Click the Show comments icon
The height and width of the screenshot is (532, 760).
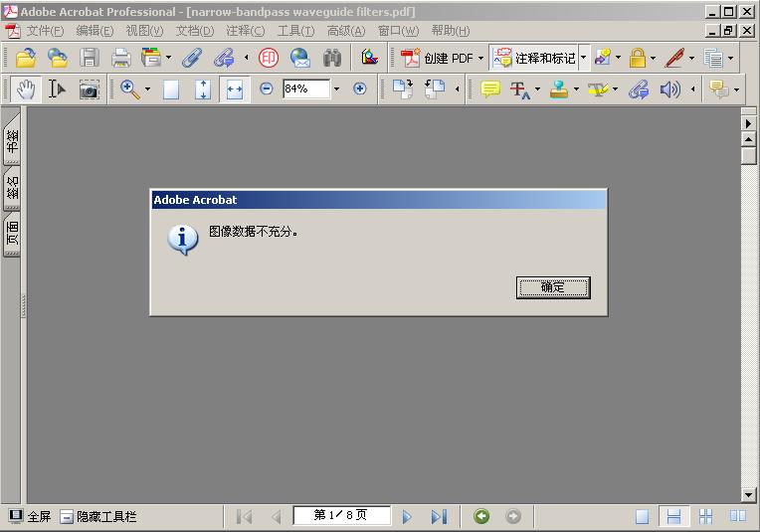tap(719, 89)
